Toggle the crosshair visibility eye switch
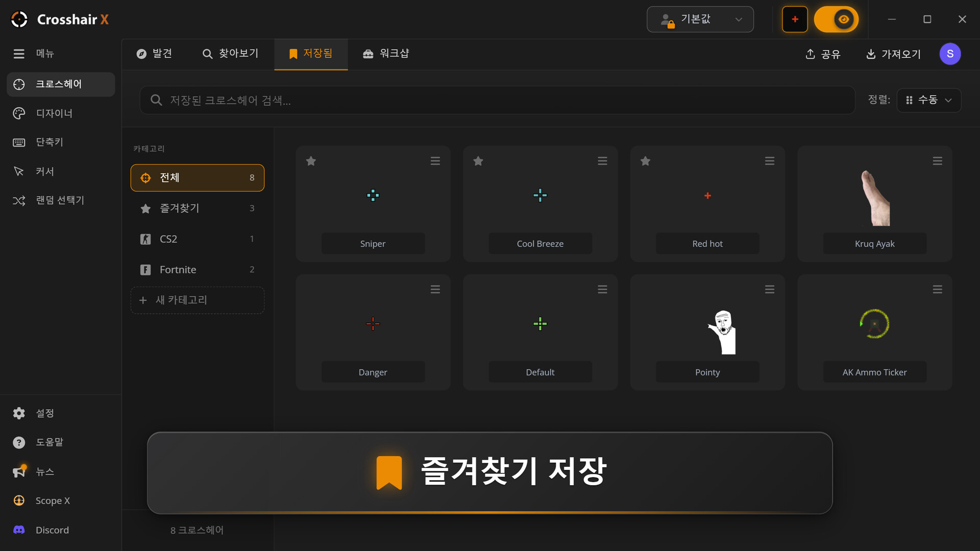Screen dimensions: 980x551 (836, 19)
